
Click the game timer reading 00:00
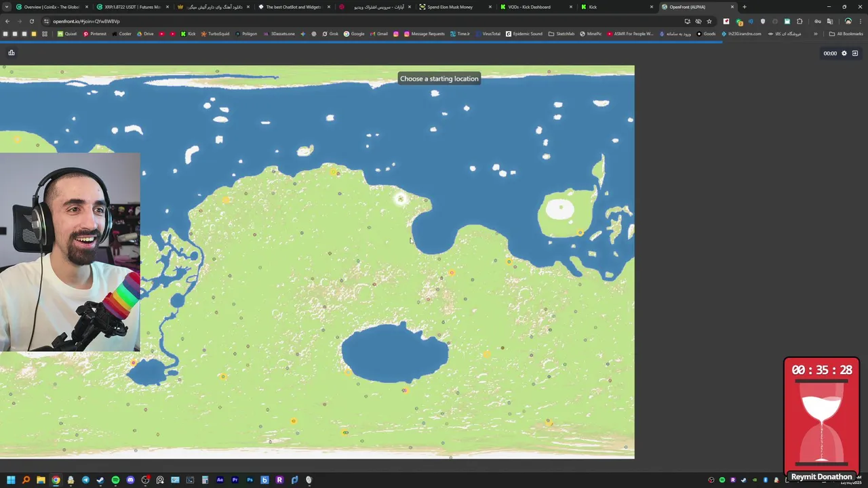(x=830, y=53)
